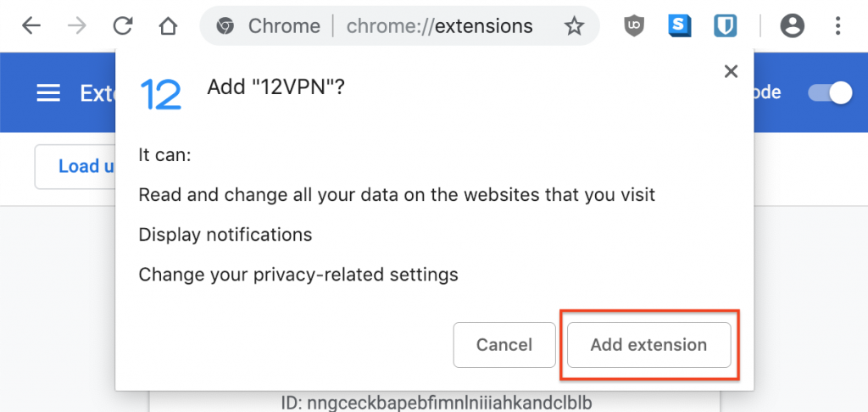Open the home page button
This screenshot has width=868, height=412.
pyautogui.click(x=168, y=26)
